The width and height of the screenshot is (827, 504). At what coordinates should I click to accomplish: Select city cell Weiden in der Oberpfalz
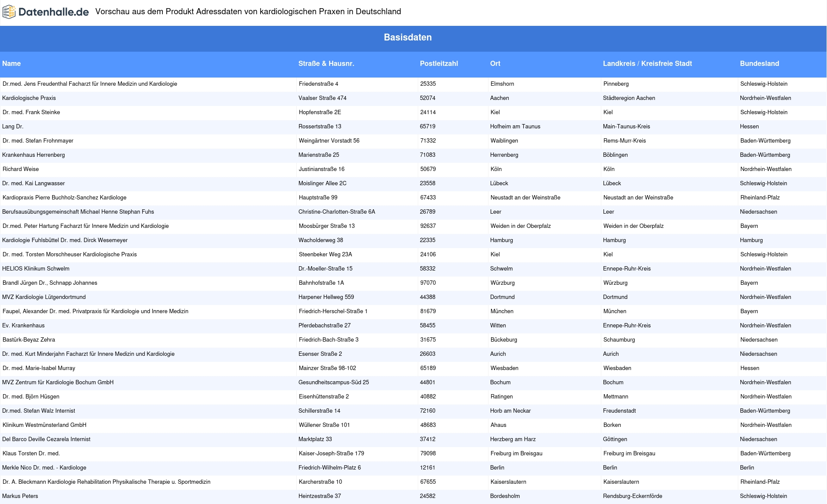(x=520, y=226)
